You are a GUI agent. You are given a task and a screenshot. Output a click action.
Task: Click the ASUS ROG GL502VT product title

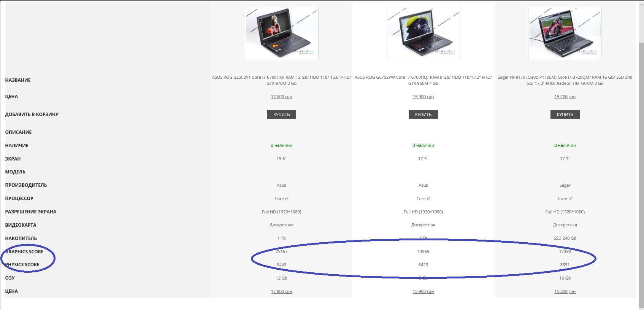pos(281,80)
